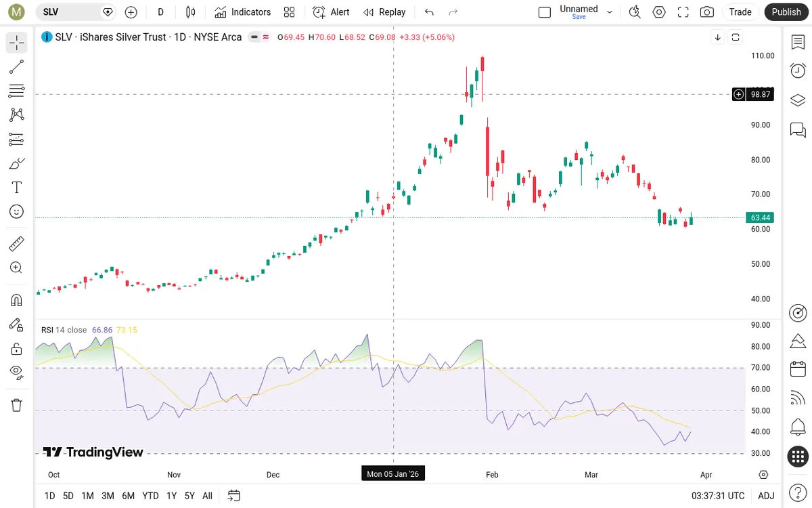Image resolution: width=812 pixels, height=508 pixels.
Task: Add an order at 98.87 price
Action: pos(739,94)
